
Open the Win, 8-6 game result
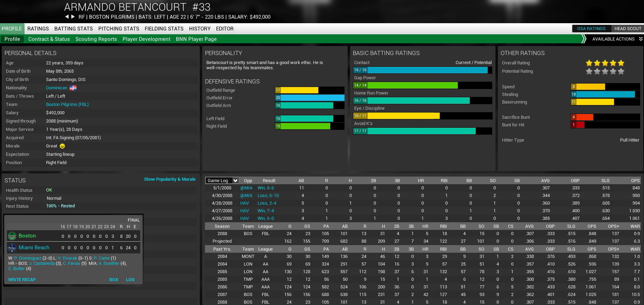(266, 188)
